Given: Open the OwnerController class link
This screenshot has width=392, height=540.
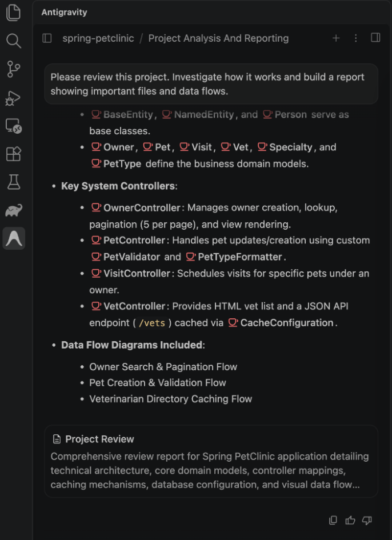Looking at the screenshot, I should click(x=136, y=207).
